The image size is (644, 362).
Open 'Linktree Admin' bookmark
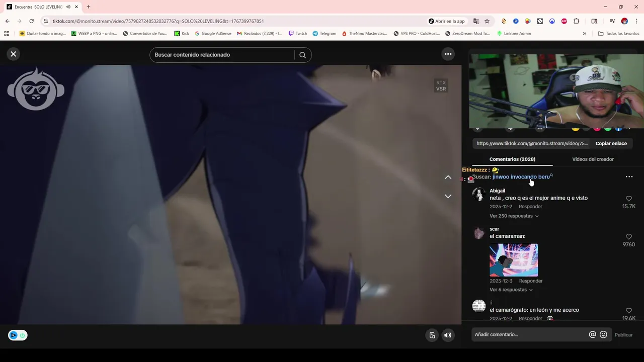pyautogui.click(x=514, y=34)
